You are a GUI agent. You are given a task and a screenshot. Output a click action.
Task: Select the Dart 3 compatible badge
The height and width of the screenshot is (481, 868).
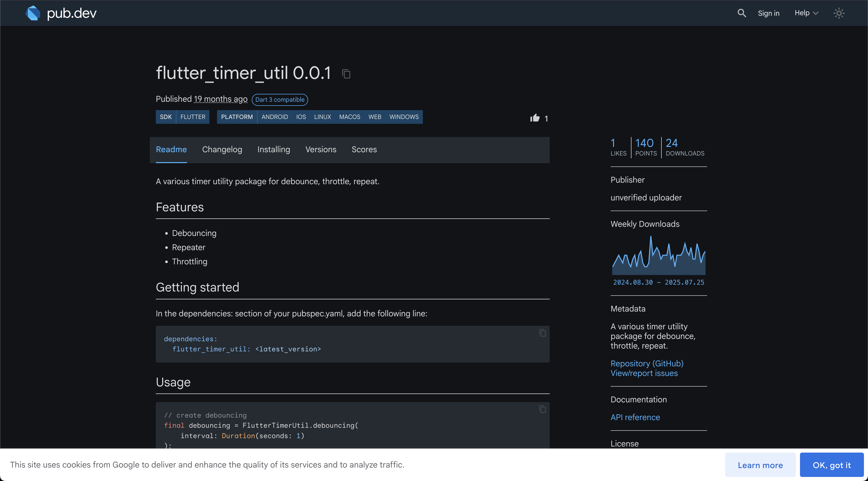click(279, 100)
